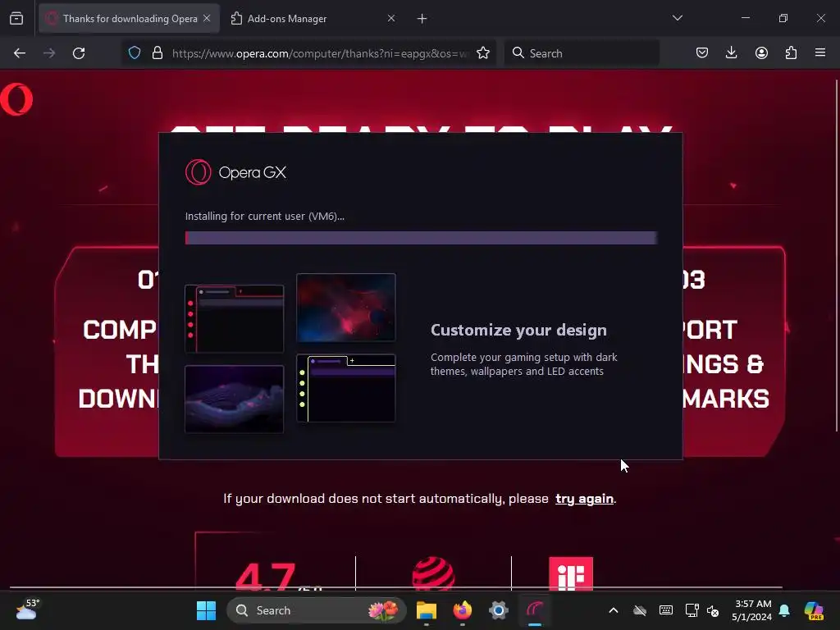
Task: Select the purple-yellow theme thumbnail
Action: (x=346, y=388)
